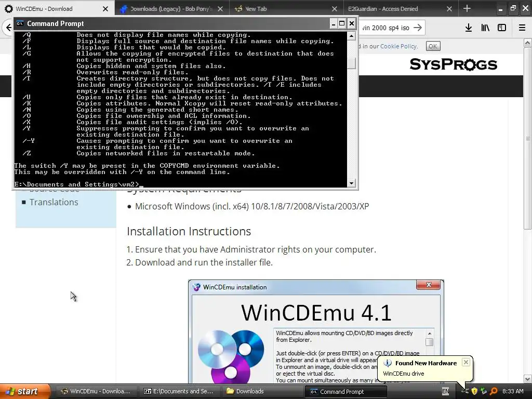
Task: Minimize the browser window
Action: pos(500,9)
